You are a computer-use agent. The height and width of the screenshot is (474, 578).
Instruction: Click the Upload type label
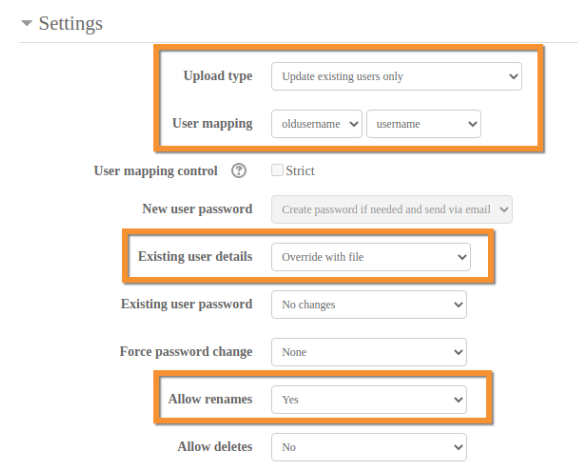click(x=218, y=76)
